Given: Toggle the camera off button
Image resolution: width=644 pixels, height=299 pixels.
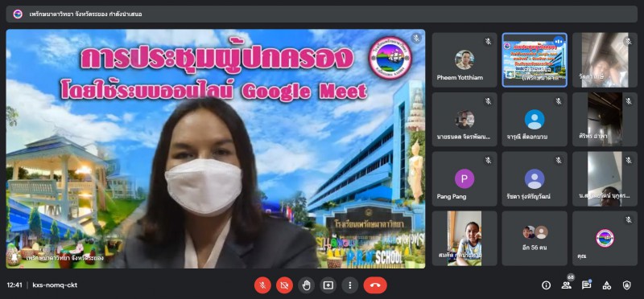Looking at the screenshot, I should pos(284,285).
